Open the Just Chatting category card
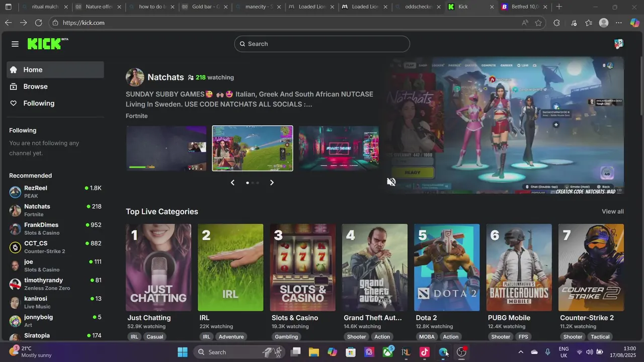Image resolution: width=644 pixels, height=362 pixels. pyautogui.click(x=158, y=267)
